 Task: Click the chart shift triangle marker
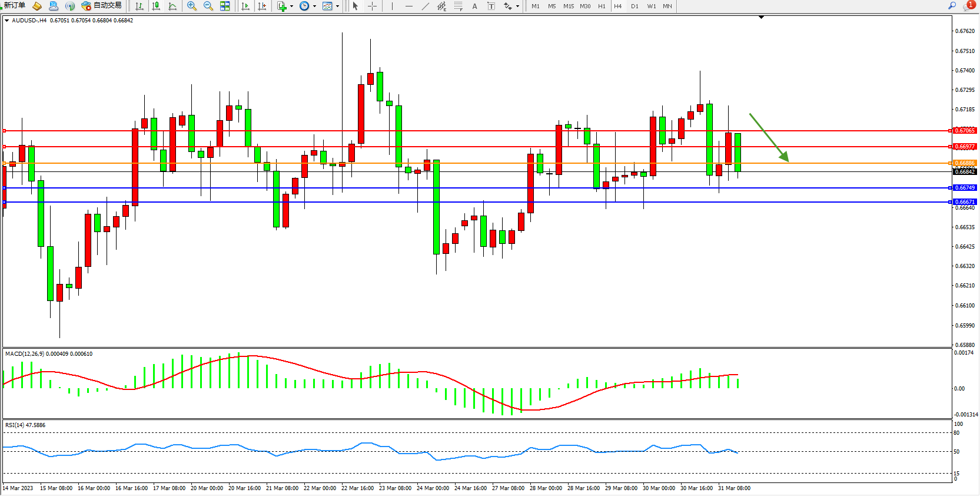[761, 18]
